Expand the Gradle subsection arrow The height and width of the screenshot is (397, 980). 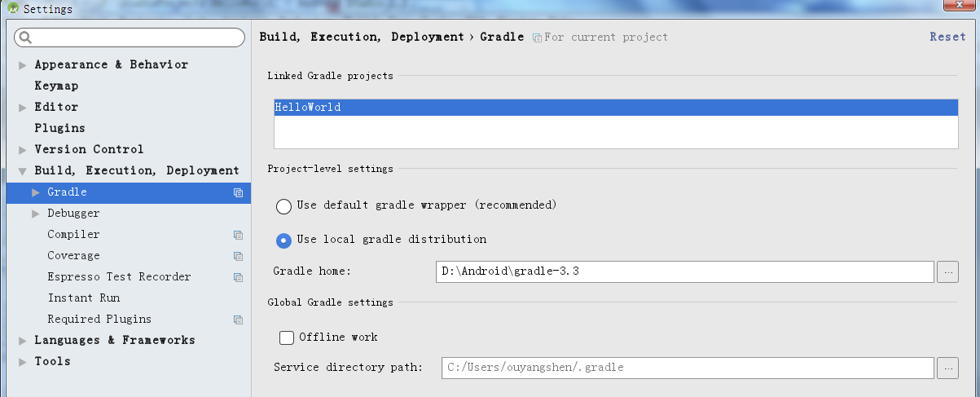36,192
